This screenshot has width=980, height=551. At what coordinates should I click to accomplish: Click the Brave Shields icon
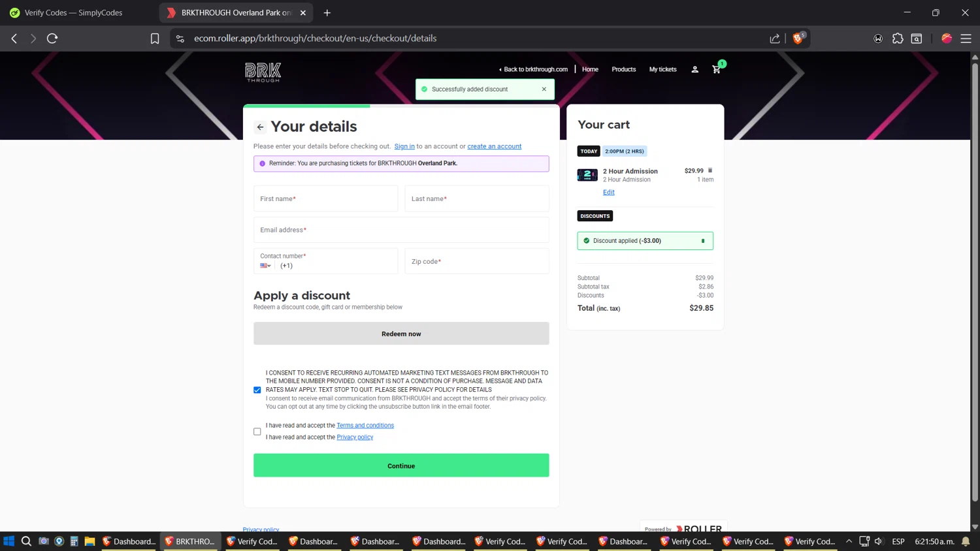pyautogui.click(x=798, y=39)
